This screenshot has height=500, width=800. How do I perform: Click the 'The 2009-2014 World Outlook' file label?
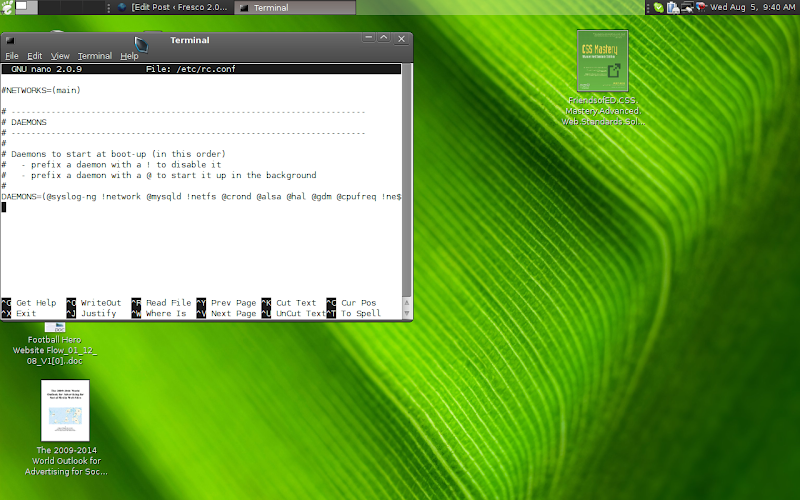tap(66, 461)
